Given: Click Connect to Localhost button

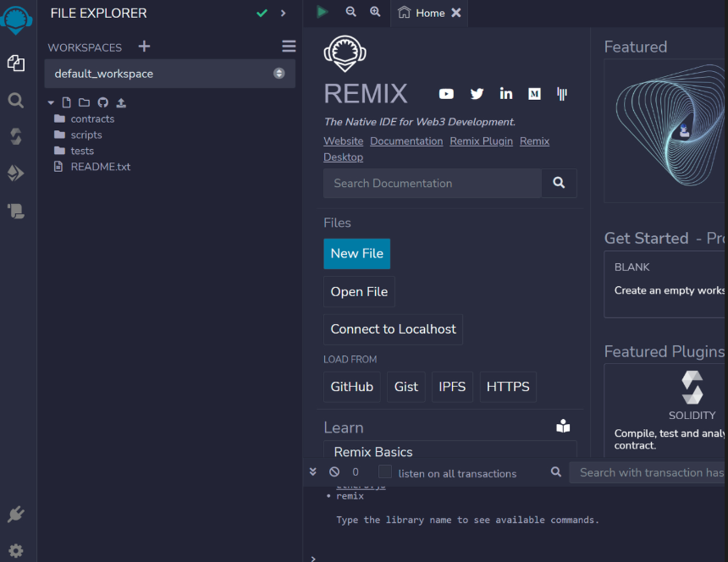Looking at the screenshot, I should point(394,329).
